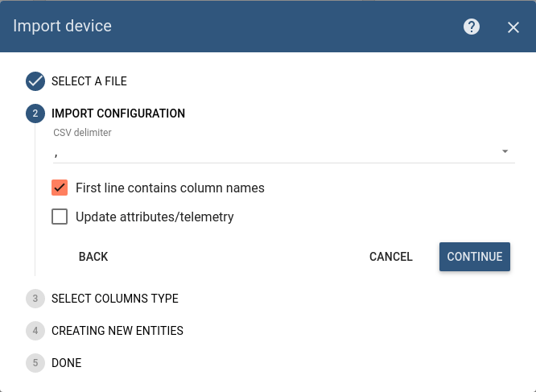Viewport: 536px width, 392px height.
Task: Go to Select a file step
Action: point(89,81)
